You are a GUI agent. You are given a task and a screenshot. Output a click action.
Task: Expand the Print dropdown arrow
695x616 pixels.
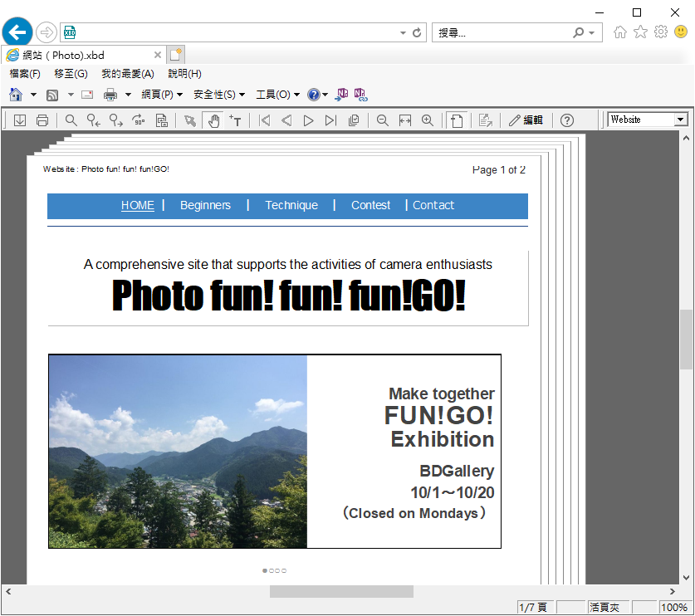(128, 95)
